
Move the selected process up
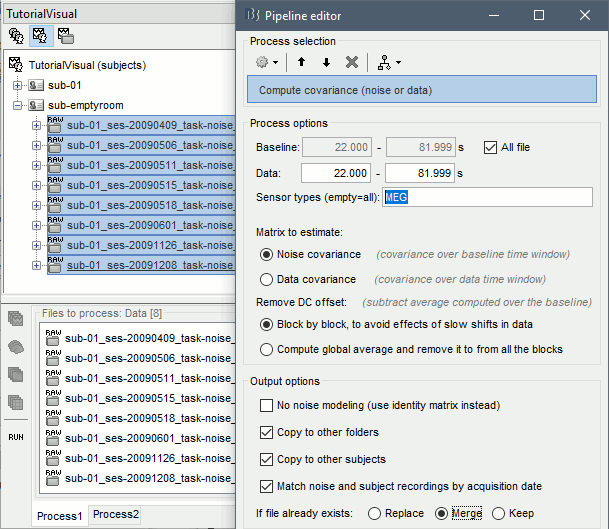300,62
